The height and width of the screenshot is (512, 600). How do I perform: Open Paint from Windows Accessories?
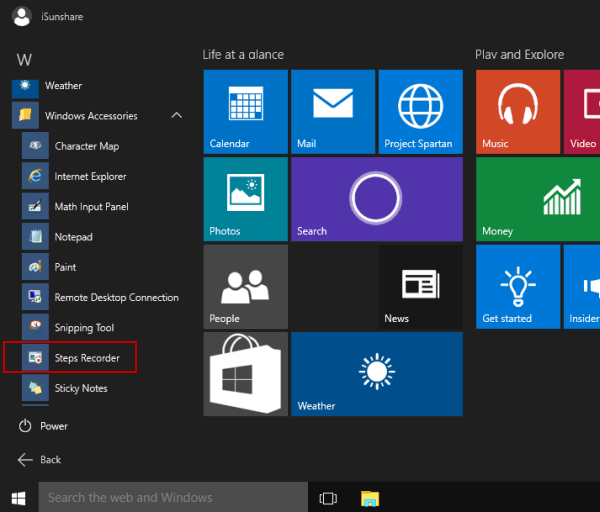(65, 267)
